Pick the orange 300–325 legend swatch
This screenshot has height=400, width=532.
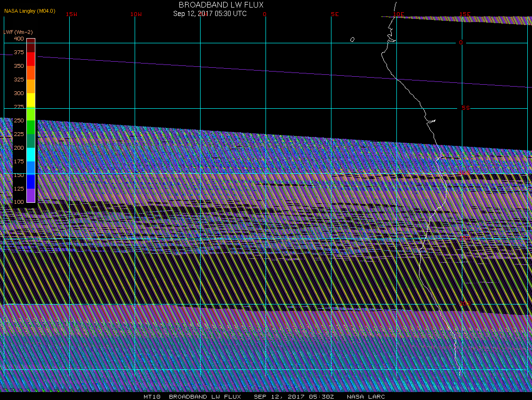pos(31,86)
